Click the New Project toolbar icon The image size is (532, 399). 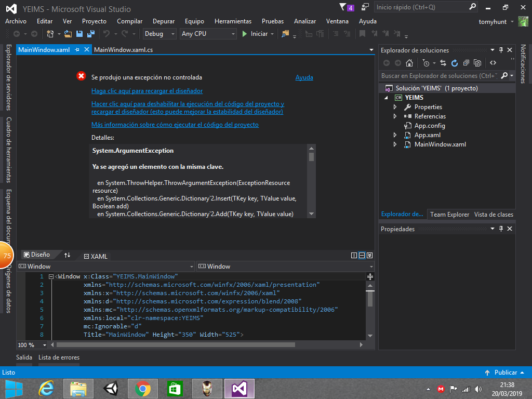[50, 34]
